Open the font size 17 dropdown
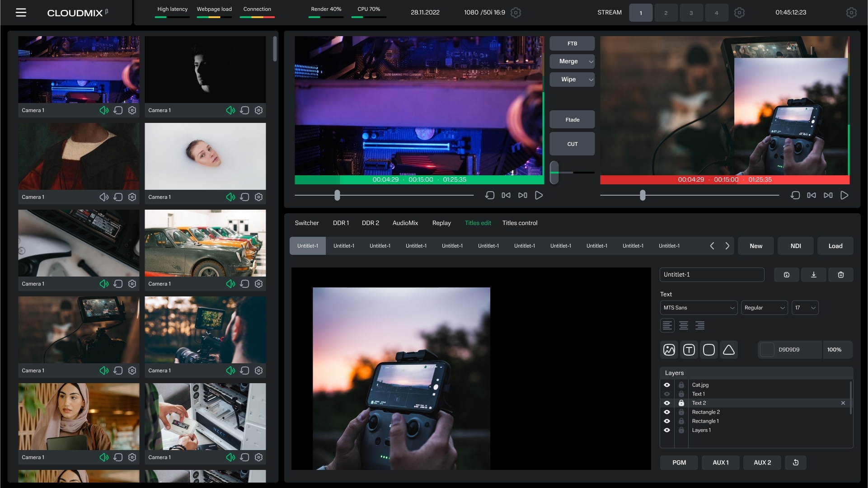Screen dimensions: 868x488 coord(805,308)
